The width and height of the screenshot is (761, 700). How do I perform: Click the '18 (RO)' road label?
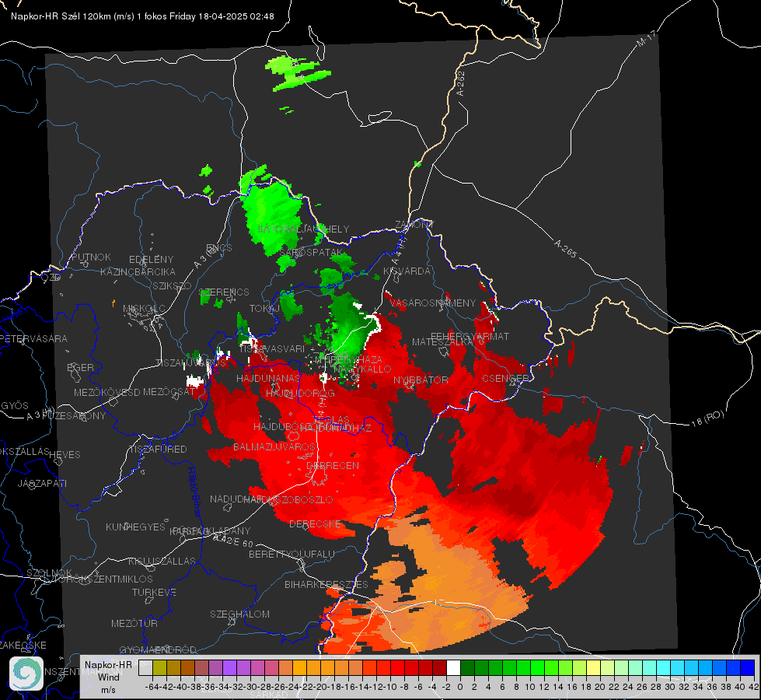coord(707,418)
